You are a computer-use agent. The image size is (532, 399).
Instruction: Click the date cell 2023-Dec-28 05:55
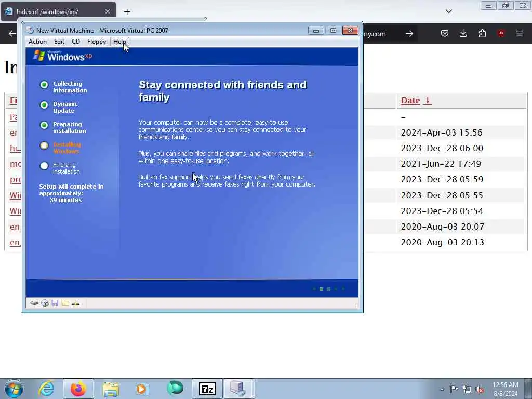point(442,195)
